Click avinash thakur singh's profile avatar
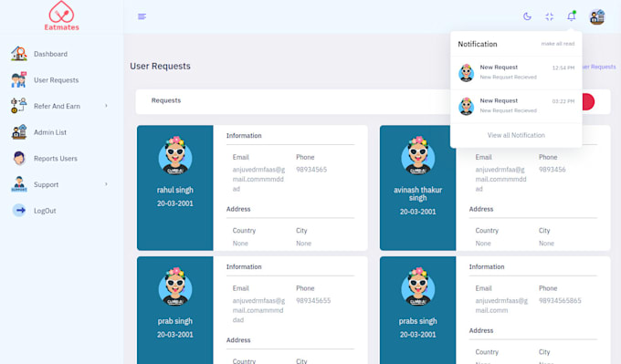The width and height of the screenshot is (621, 364). (x=418, y=155)
